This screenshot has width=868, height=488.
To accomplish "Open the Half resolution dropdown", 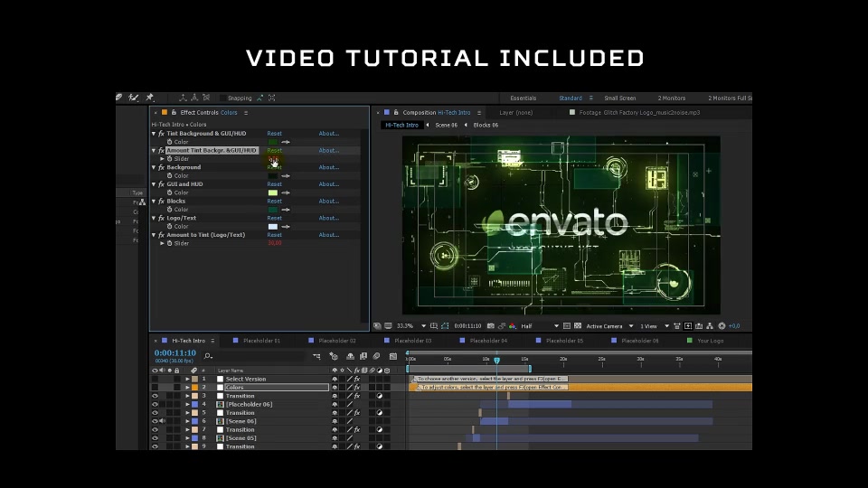I will click(x=539, y=326).
